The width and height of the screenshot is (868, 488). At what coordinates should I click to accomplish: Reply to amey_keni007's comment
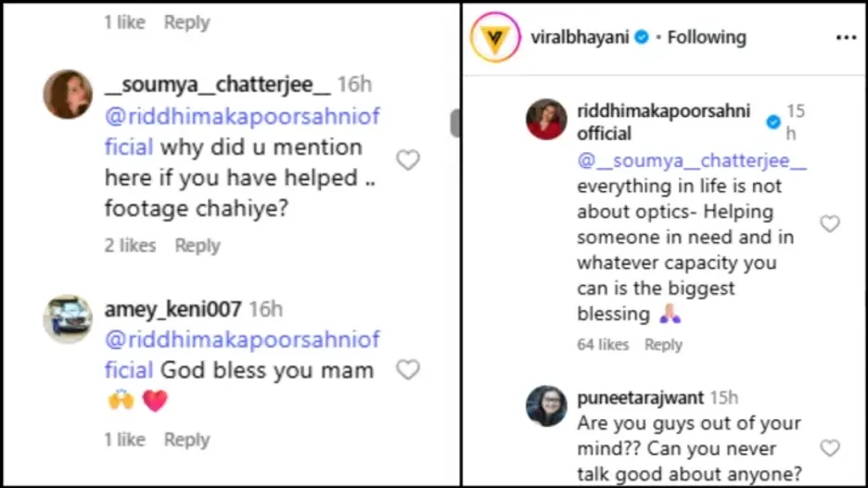(x=186, y=440)
